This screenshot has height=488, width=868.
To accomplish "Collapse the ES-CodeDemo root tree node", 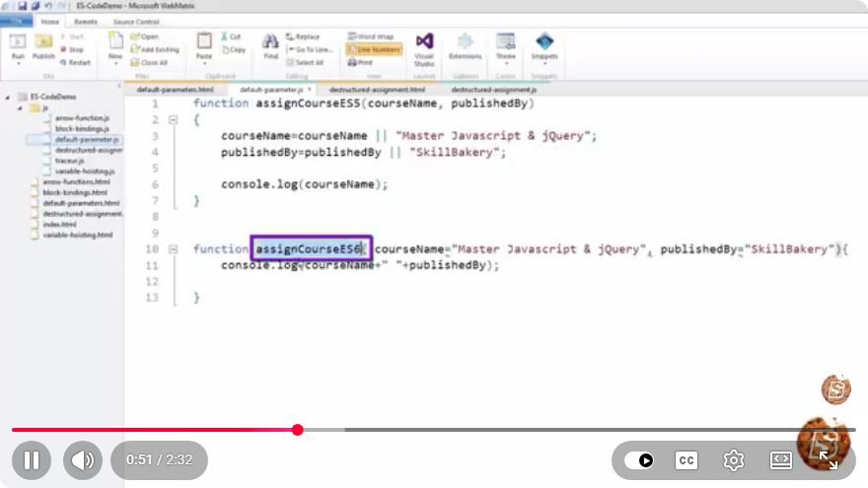I will 7,98.
